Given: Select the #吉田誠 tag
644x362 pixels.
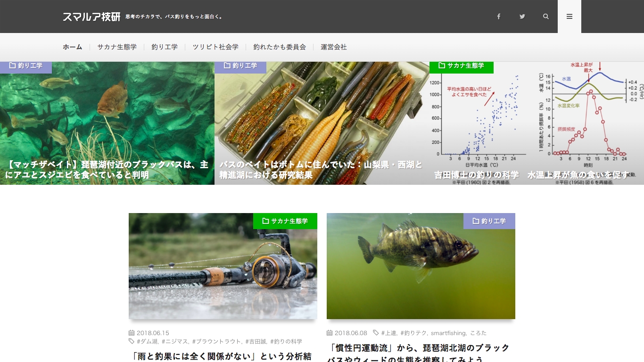Looking at the screenshot, I should coord(256,341).
